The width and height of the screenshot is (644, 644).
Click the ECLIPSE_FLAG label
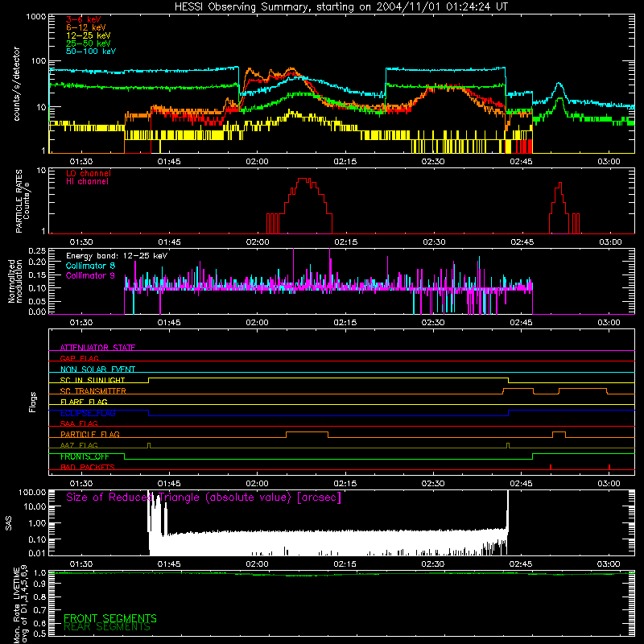click(88, 413)
